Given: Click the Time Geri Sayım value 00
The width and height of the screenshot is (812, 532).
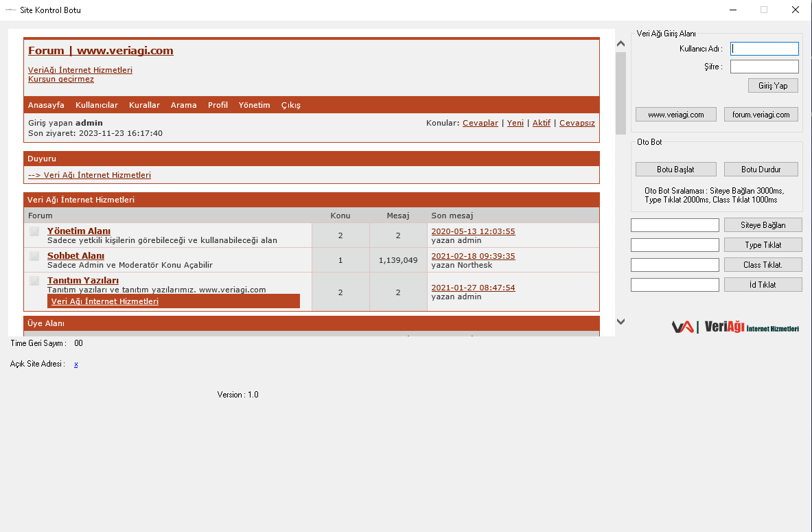Looking at the screenshot, I should click(x=78, y=343).
